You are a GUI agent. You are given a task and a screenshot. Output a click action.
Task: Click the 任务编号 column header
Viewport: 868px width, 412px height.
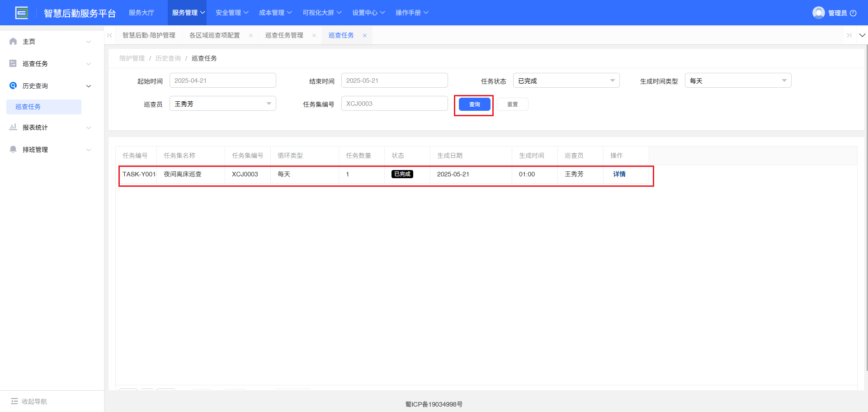point(135,156)
